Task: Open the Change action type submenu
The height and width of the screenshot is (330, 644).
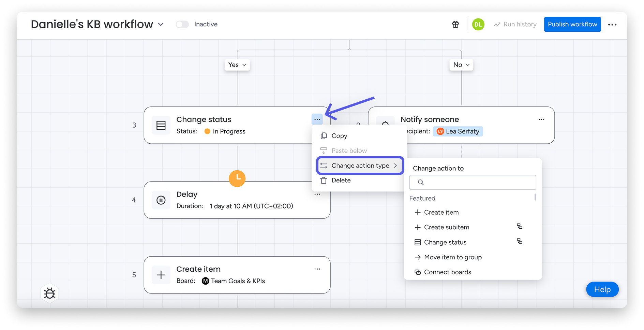Action: (x=360, y=166)
